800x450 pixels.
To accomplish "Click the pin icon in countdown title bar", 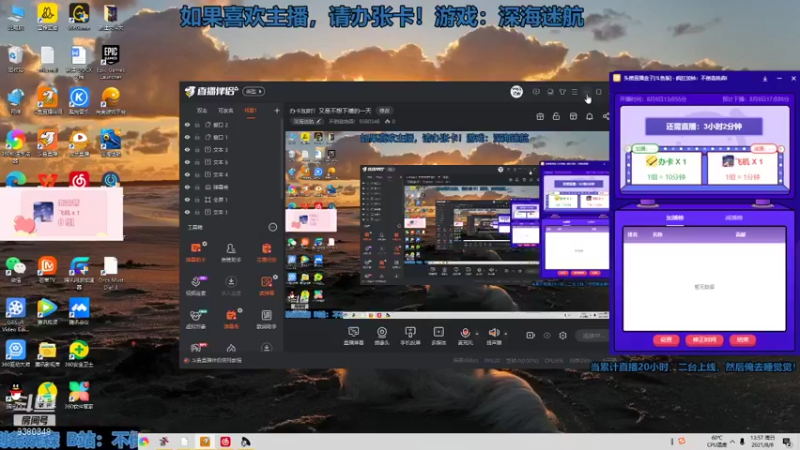I will pyautogui.click(x=764, y=79).
